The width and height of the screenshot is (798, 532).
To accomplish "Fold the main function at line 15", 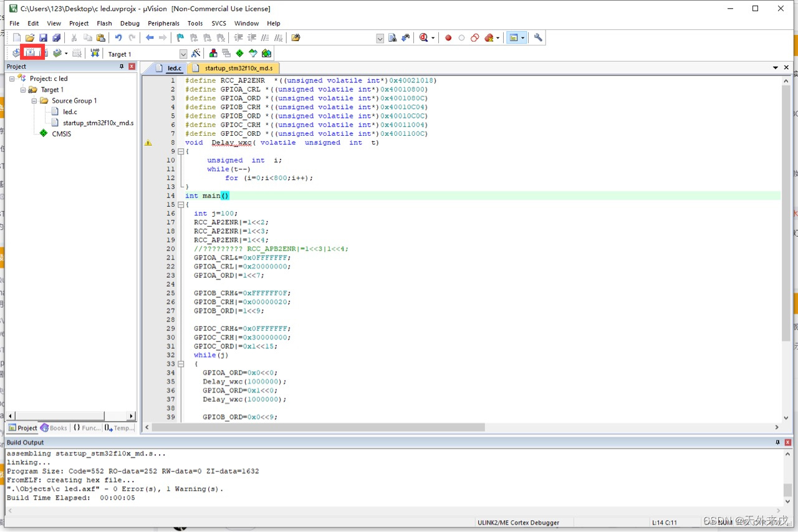I will [181, 204].
